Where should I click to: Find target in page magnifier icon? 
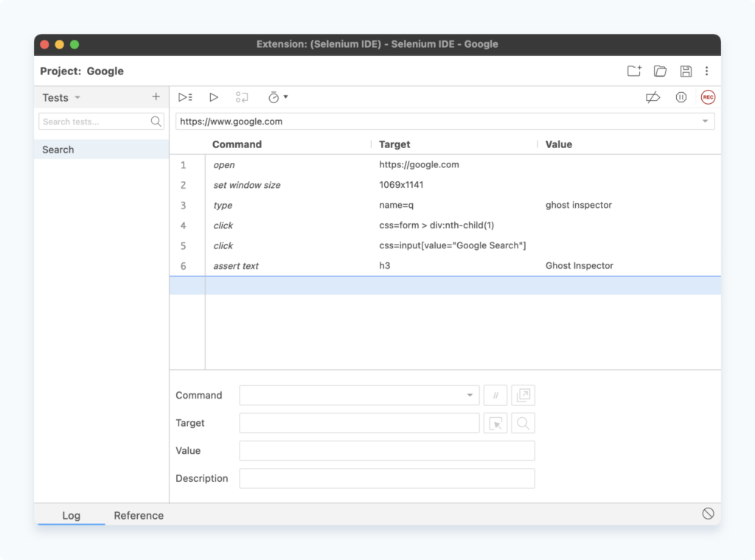523,424
